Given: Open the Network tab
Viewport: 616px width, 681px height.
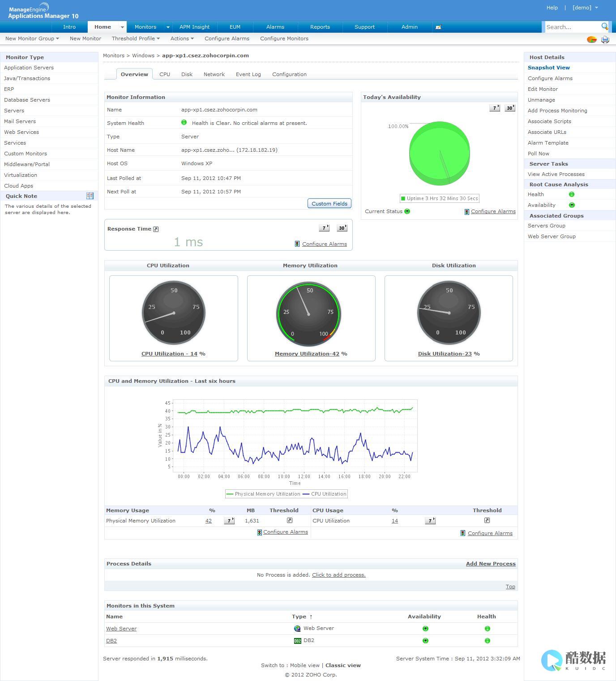Looking at the screenshot, I should 214,74.
